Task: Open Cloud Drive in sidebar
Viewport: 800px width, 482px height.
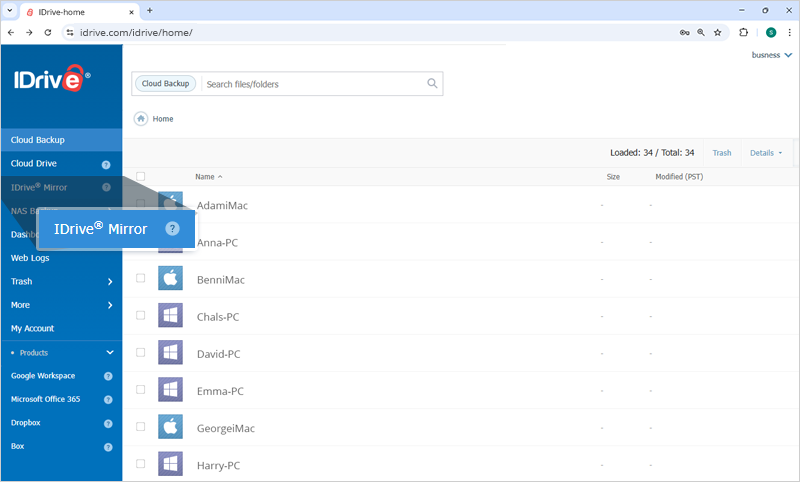Action: 34,164
